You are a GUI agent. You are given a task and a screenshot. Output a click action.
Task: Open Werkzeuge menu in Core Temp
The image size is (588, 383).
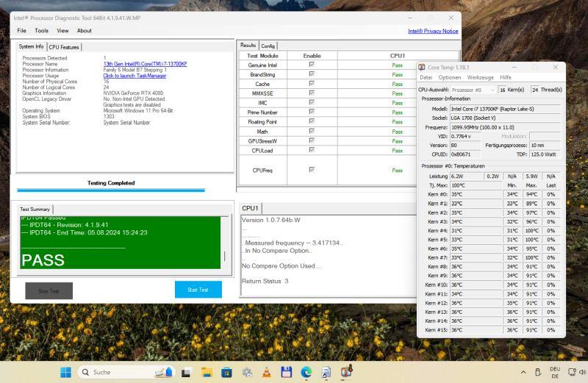pyautogui.click(x=481, y=77)
